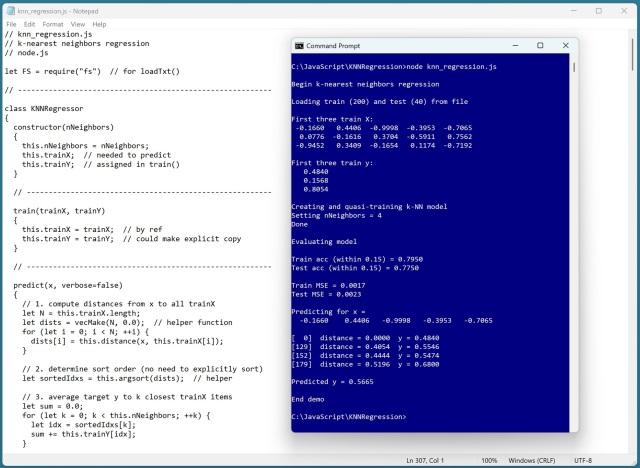Minimize the Command Prompt window
Viewport: 640px width, 468px height.
pos(516,46)
